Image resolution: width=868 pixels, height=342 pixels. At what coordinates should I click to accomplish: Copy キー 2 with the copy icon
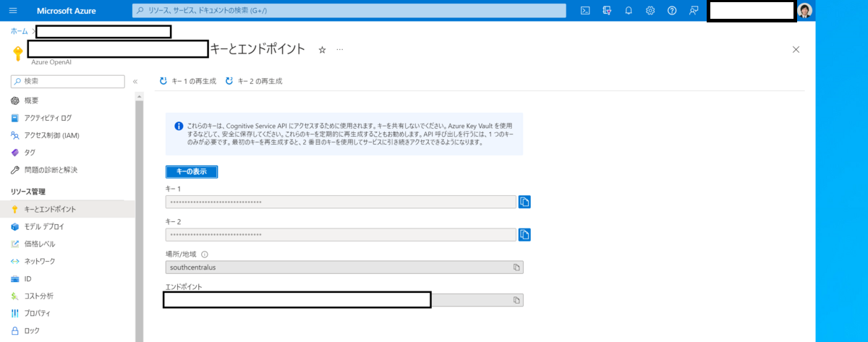pyautogui.click(x=525, y=235)
